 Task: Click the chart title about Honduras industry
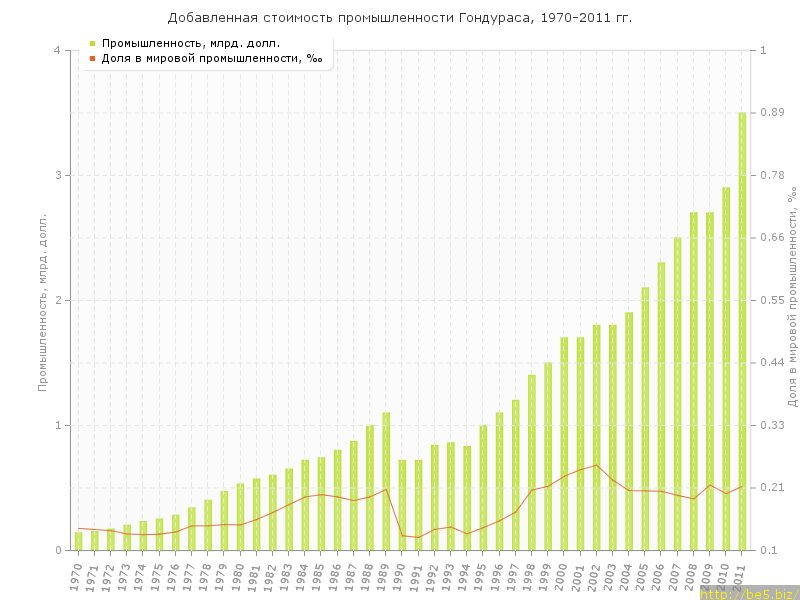(x=400, y=18)
